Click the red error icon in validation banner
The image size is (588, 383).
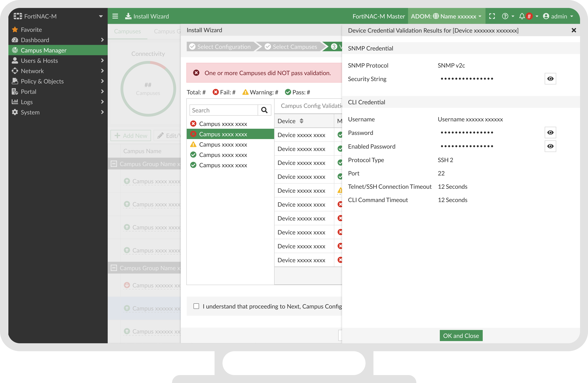(x=196, y=73)
